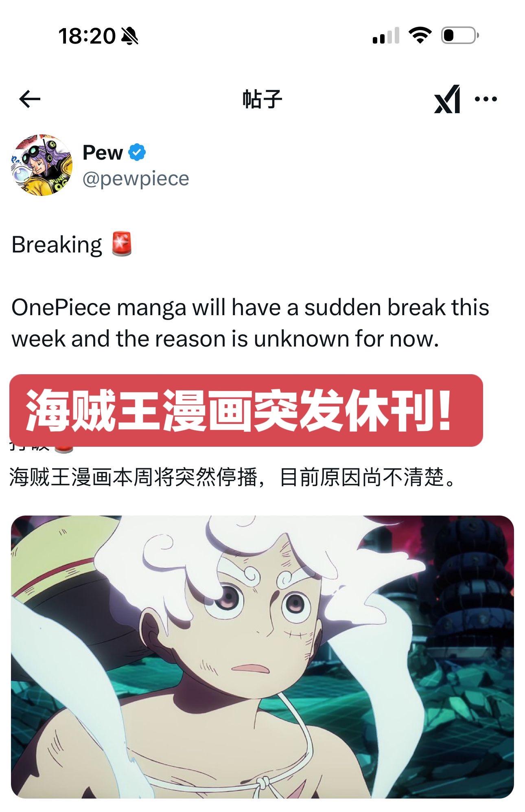
Task: Tap the cellular signal bars
Action: click(386, 35)
